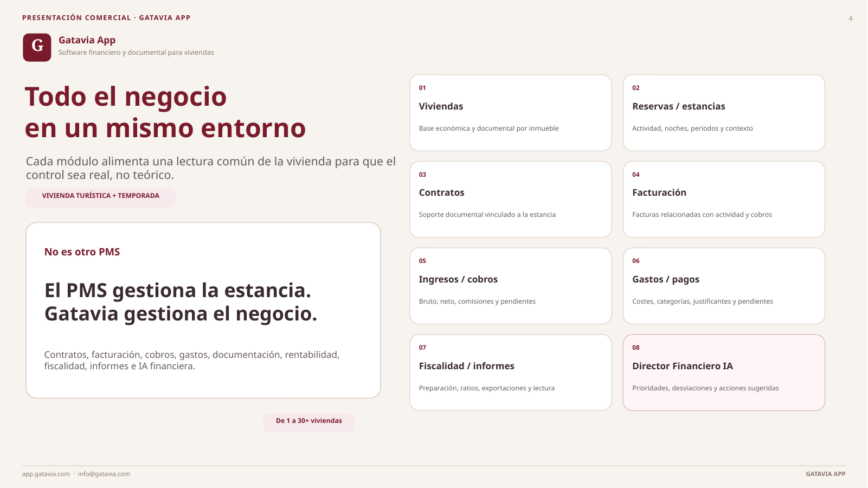The height and width of the screenshot is (488, 868).
Task: Click number 02 on the Reservas card
Action: click(636, 88)
